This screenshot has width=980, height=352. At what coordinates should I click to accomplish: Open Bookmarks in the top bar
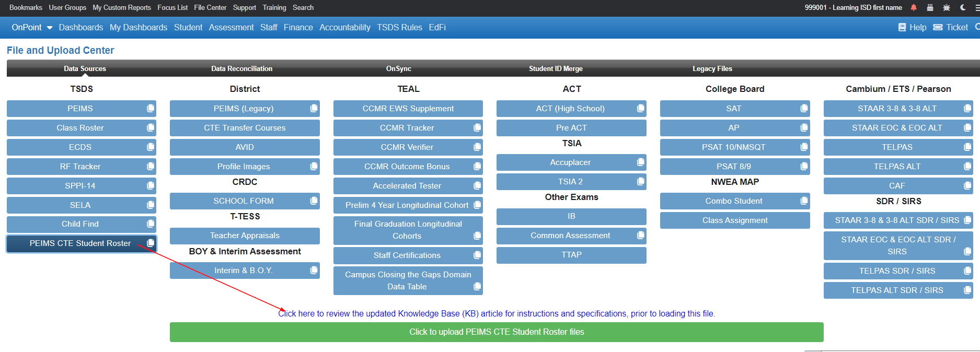(x=26, y=7)
